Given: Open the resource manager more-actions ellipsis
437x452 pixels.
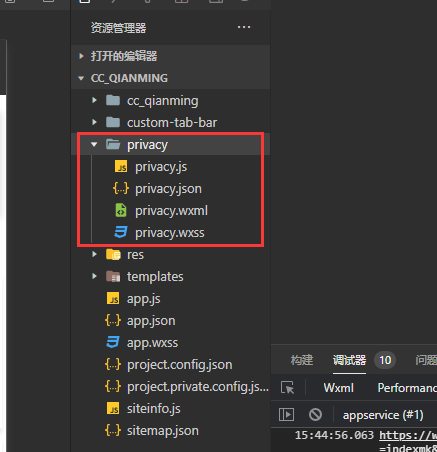Looking at the screenshot, I should point(244,27).
